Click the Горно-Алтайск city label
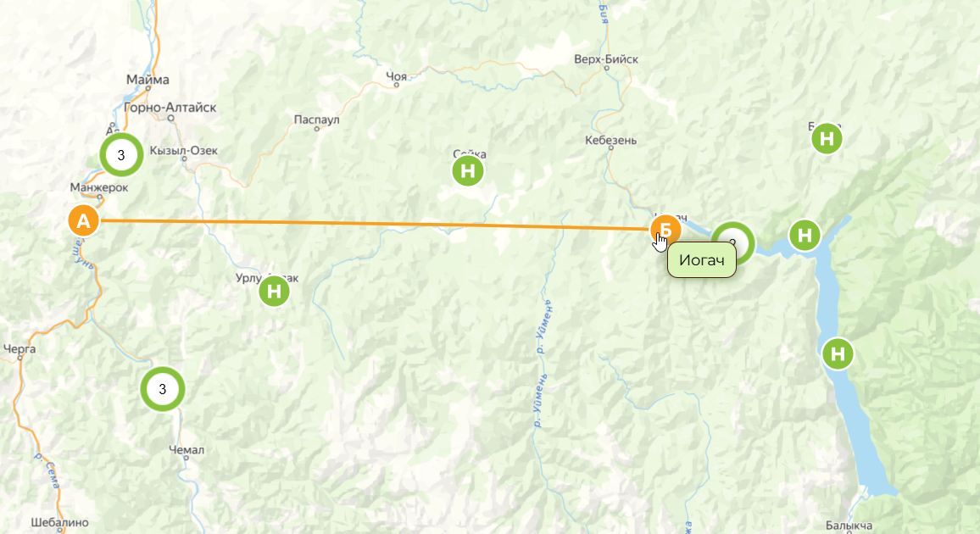Screen dimensions: 980x534 tap(170, 108)
